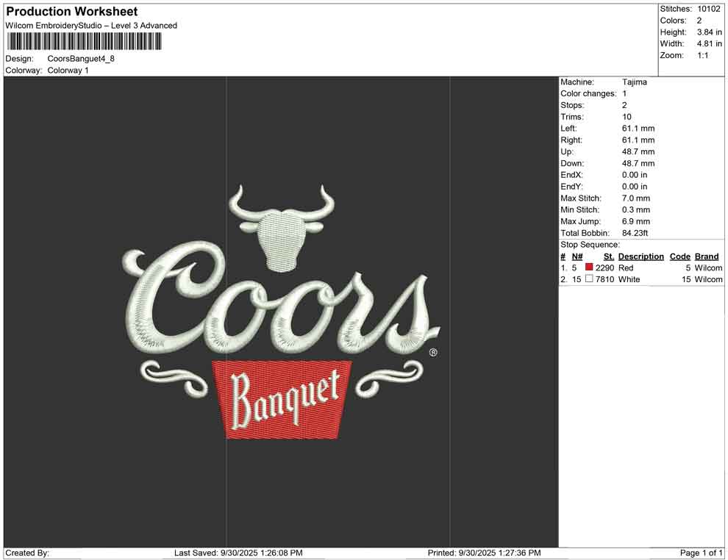Click the 'Code' column header
This screenshot has width=728, height=560.
[x=679, y=256]
